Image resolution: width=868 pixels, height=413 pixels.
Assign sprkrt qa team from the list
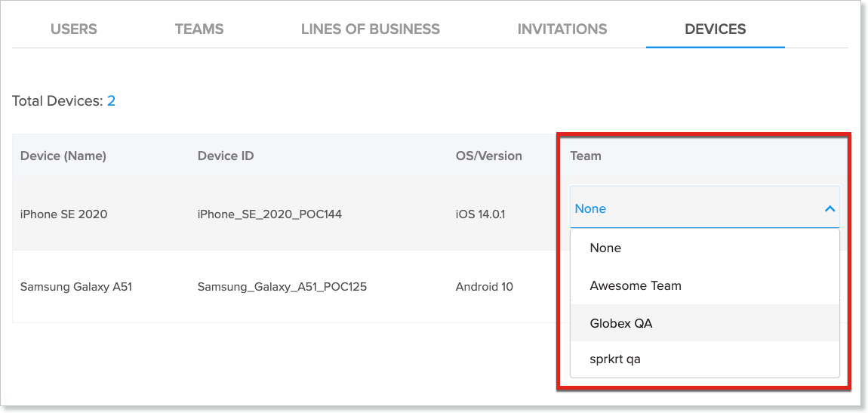(x=615, y=359)
